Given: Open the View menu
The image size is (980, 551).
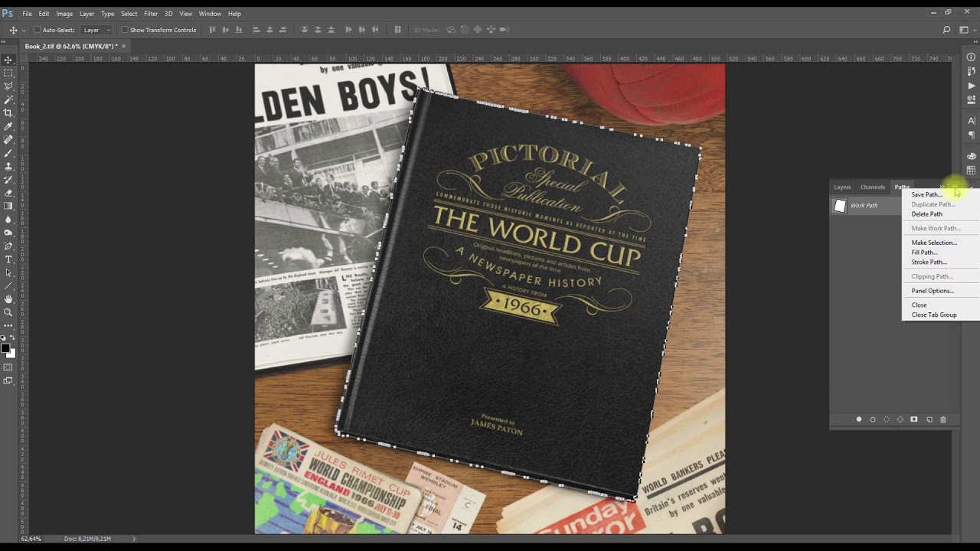Looking at the screenshot, I should (185, 14).
